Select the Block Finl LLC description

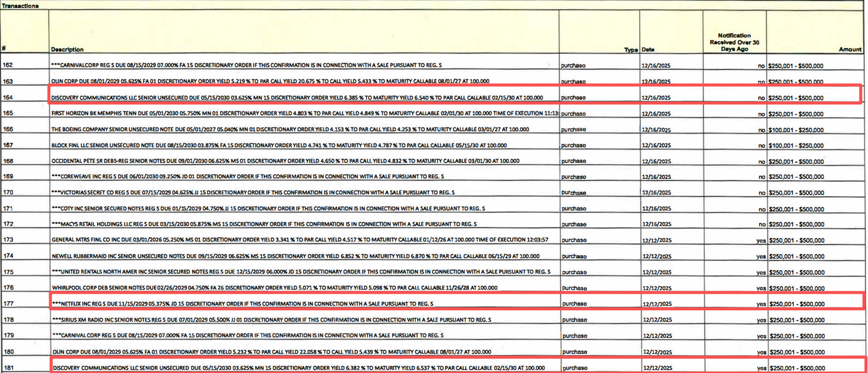coord(279,145)
